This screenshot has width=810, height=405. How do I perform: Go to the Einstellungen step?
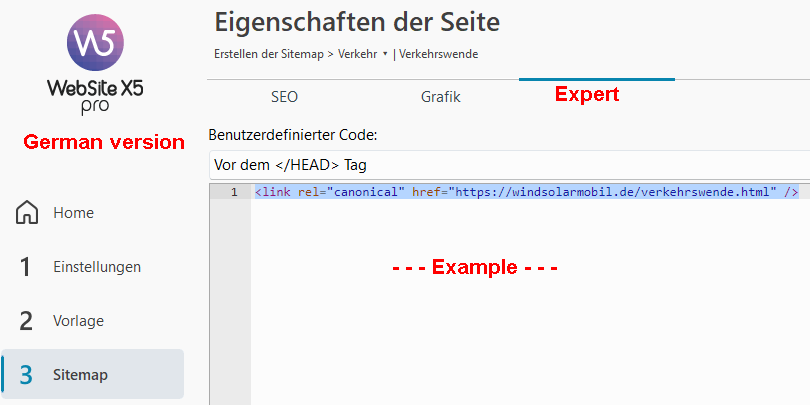(97, 267)
